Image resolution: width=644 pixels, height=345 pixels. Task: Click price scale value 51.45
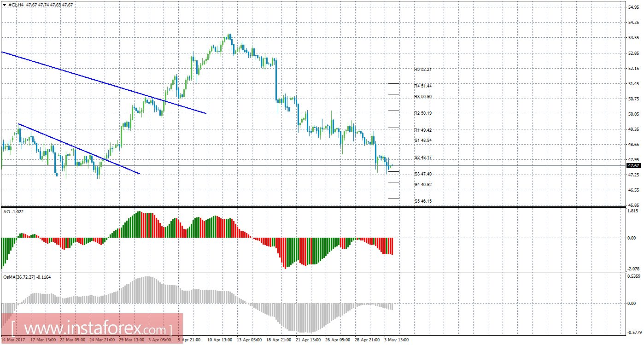pyautogui.click(x=634, y=83)
